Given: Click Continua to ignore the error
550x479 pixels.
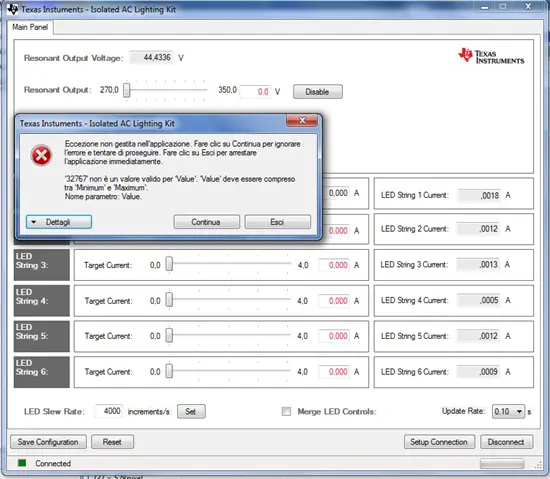Looking at the screenshot, I should coord(207,222).
